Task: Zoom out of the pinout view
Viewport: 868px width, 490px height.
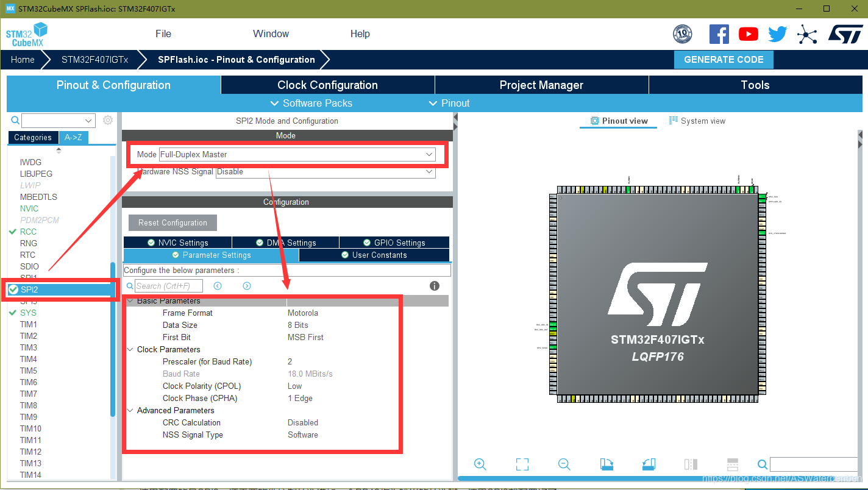Action: point(564,464)
